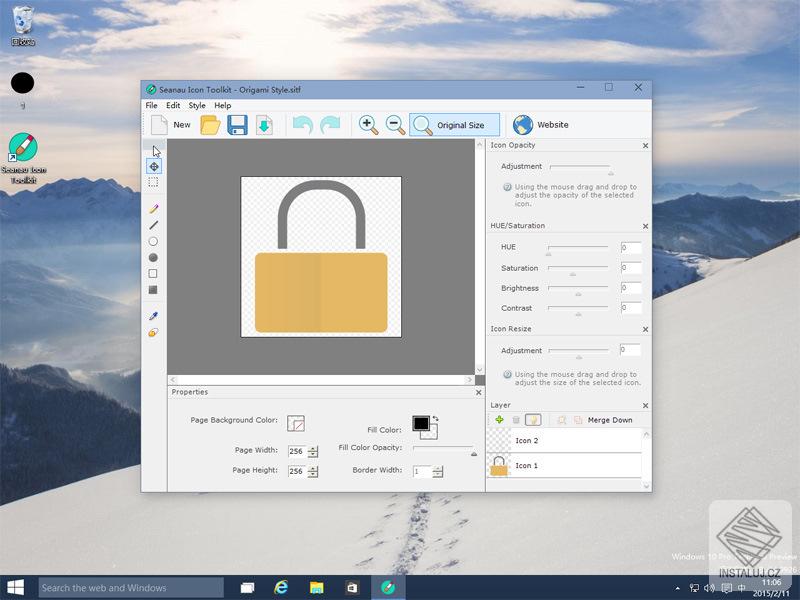Click the export icon with green down arrow

[x=264, y=125]
